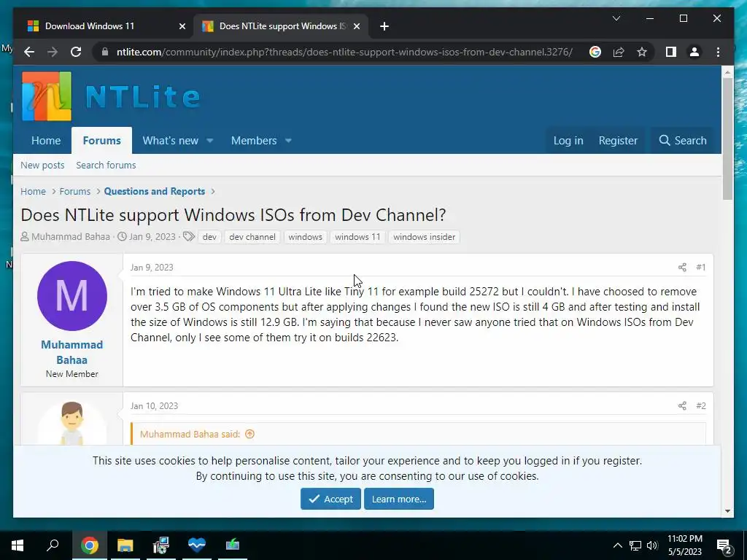The width and height of the screenshot is (747, 560).
Task: Click the 'windows' tag
Action: [x=306, y=237]
